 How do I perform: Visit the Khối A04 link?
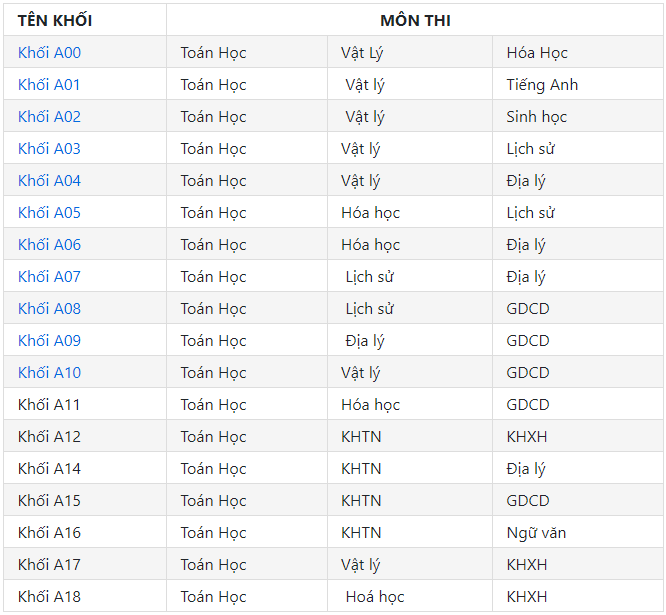coord(49,181)
